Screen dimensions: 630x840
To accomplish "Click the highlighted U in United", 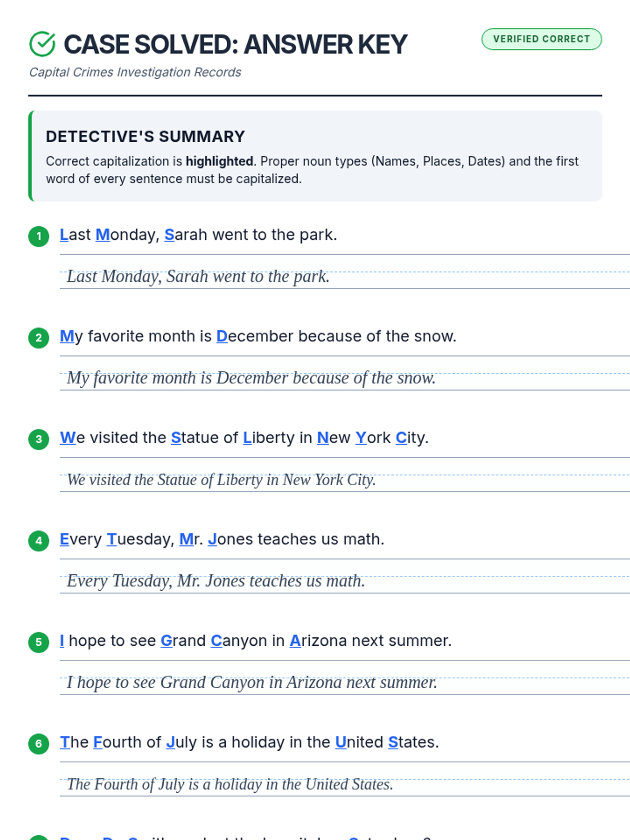I will (341, 742).
